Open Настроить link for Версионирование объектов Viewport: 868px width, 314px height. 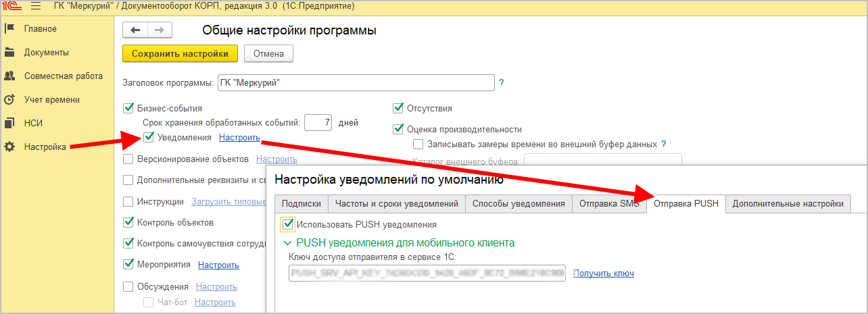276,159
